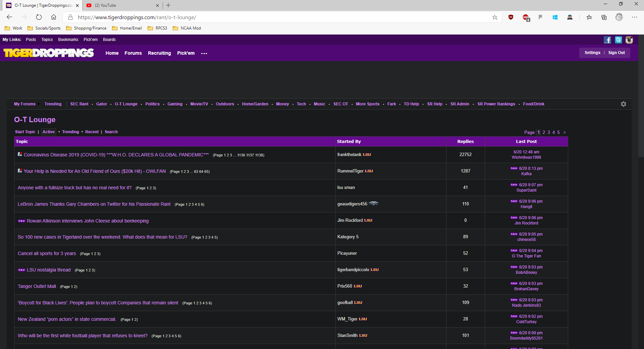This screenshot has width=644, height=349.
Task: Go to page 2 of the topic list
Action: point(544,132)
